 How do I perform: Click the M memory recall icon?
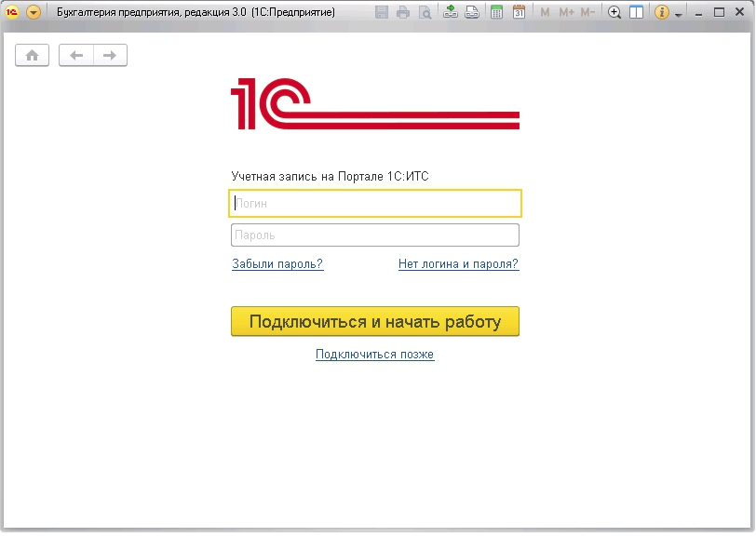547,11
